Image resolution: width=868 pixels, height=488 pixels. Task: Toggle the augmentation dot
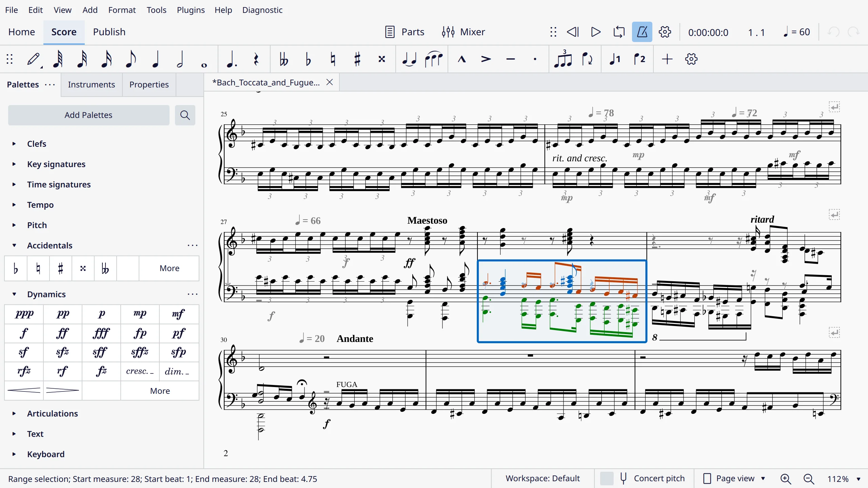click(x=232, y=59)
